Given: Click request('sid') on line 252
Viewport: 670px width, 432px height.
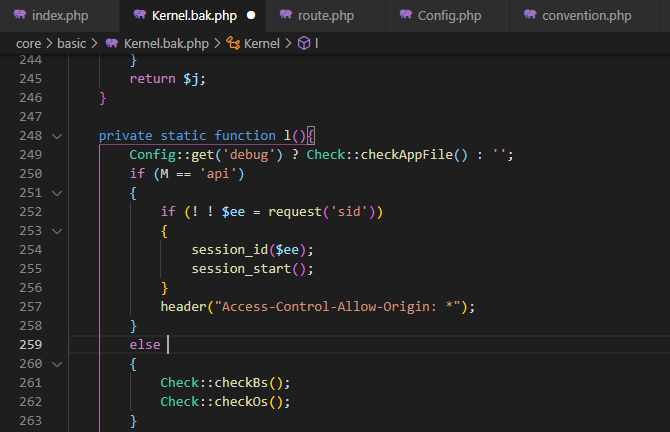Looking at the screenshot, I should (x=322, y=212).
